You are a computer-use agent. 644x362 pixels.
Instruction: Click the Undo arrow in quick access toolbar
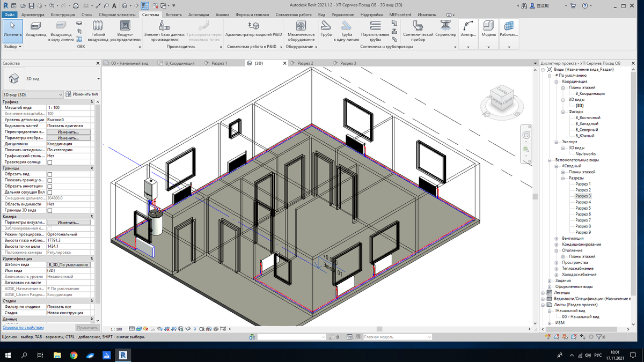pos(52,6)
